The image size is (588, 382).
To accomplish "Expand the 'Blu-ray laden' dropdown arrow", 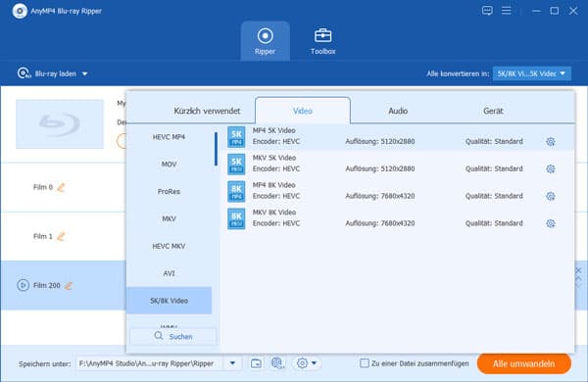I will [x=84, y=73].
